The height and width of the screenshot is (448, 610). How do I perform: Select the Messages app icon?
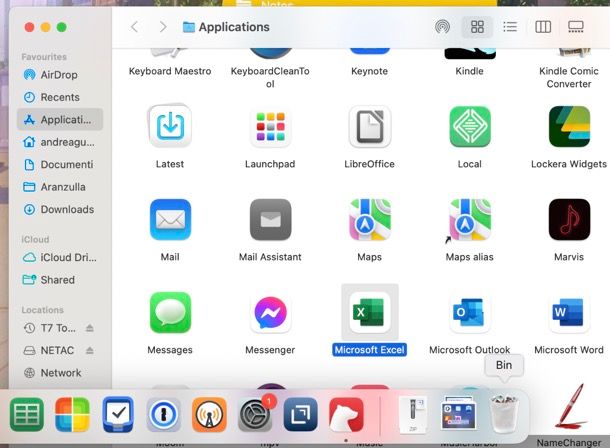(x=170, y=312)
